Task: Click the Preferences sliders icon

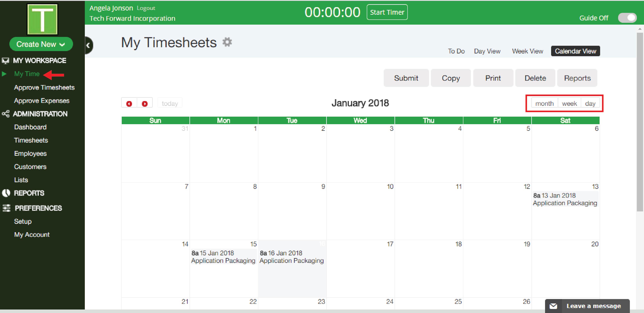Action: click(6, 208)
